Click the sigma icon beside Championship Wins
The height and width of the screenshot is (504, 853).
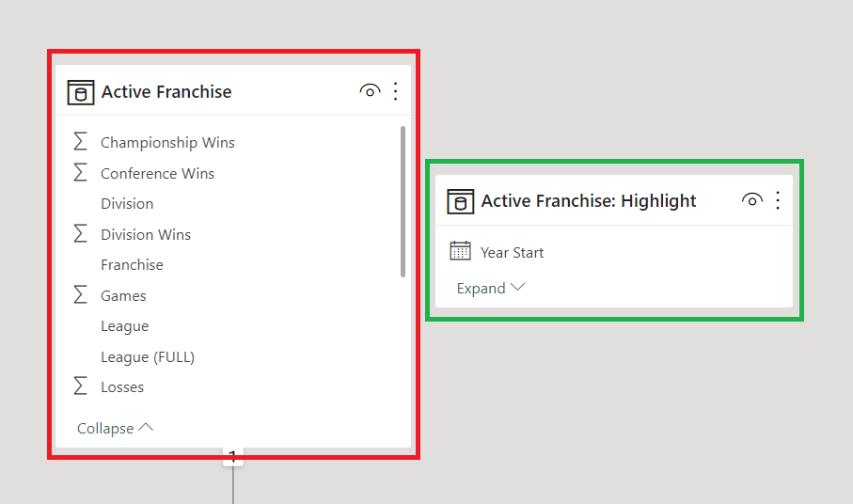81,143
